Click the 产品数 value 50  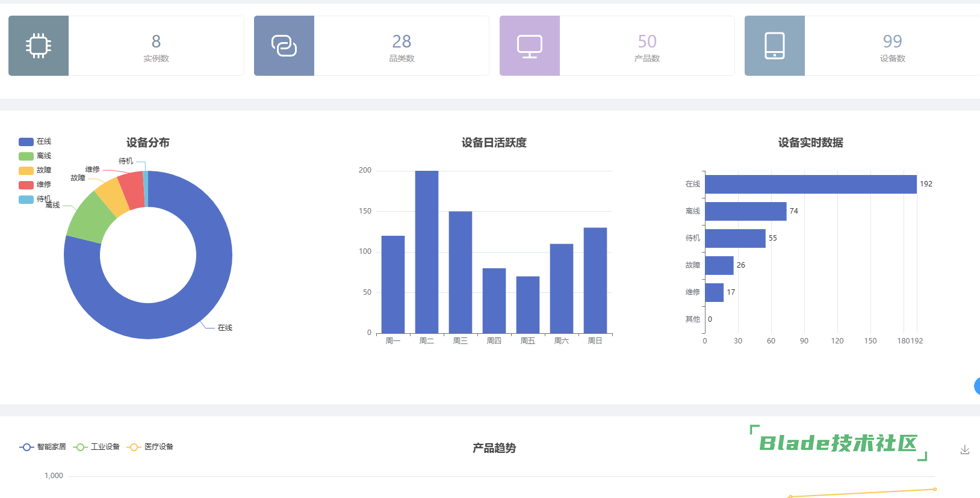647,41
